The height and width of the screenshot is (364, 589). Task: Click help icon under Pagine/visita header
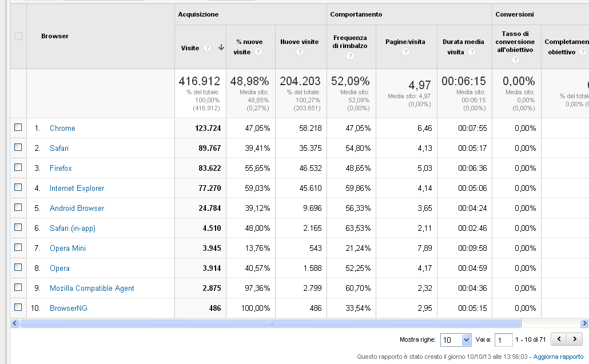coord(405,52)
